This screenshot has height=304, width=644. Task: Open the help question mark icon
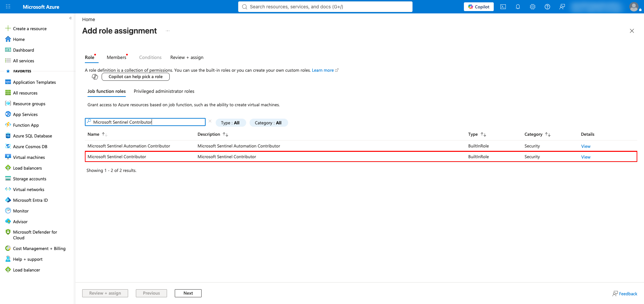547,7
